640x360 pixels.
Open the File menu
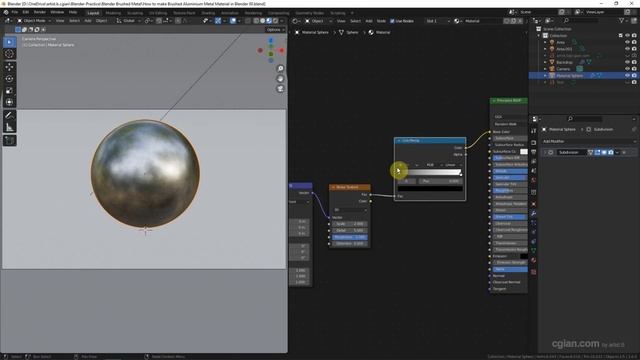click(15, 12)
